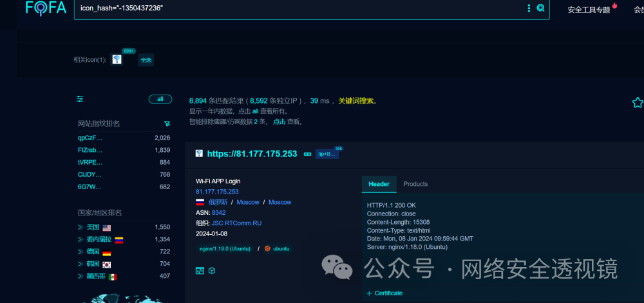Open the three-dot search options menu

pos(529,8)
